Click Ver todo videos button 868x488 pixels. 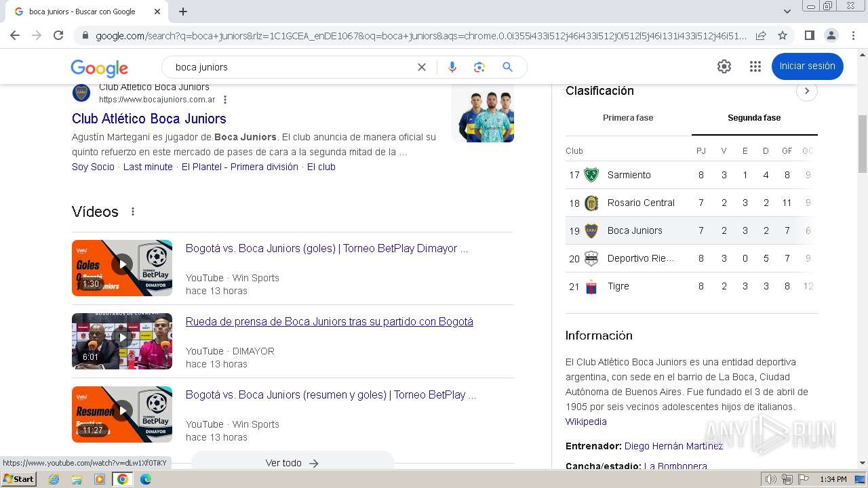[292, 462]
